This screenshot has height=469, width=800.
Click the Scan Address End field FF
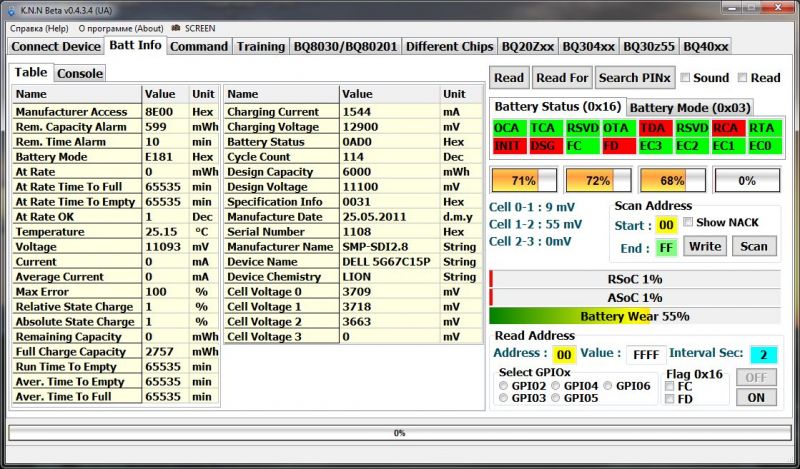[x=666, y=249]
